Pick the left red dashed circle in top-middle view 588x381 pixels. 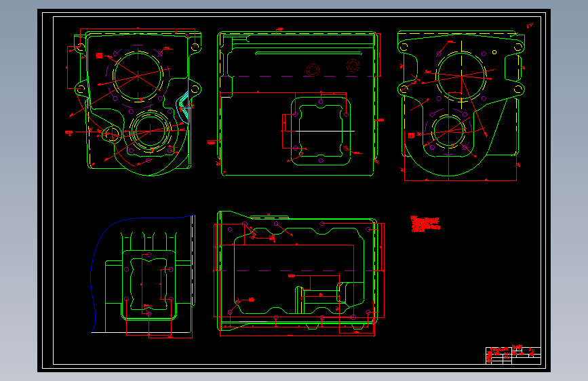pos(313,70)
